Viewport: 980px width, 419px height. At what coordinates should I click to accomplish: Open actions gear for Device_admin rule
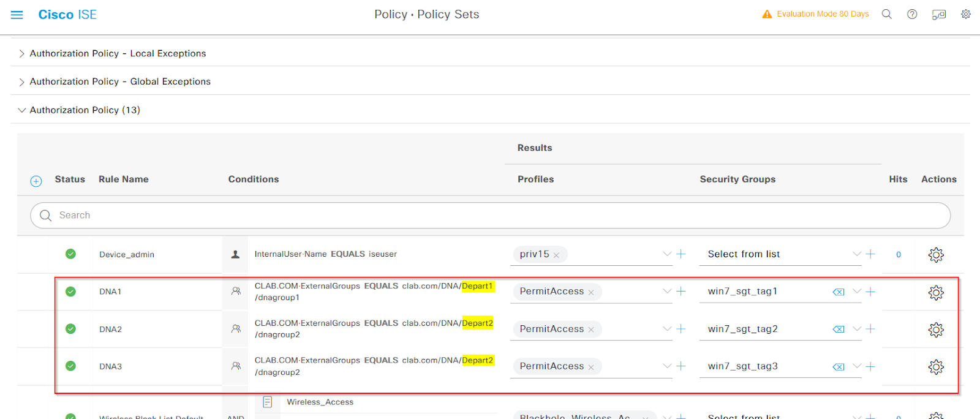pyautogui.click(x=936, y=255)
